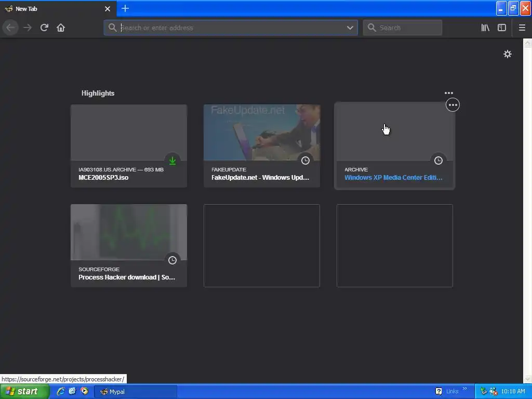Click the history clock on FakeUpdate card
The image size is (532, 399).
pyautogui.click(x=305, y=161)
